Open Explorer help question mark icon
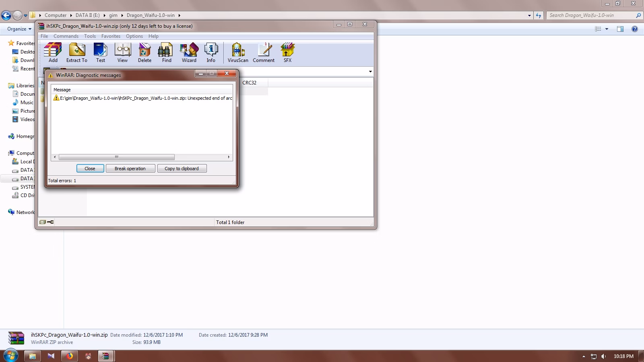 click(x=635, y=29)
